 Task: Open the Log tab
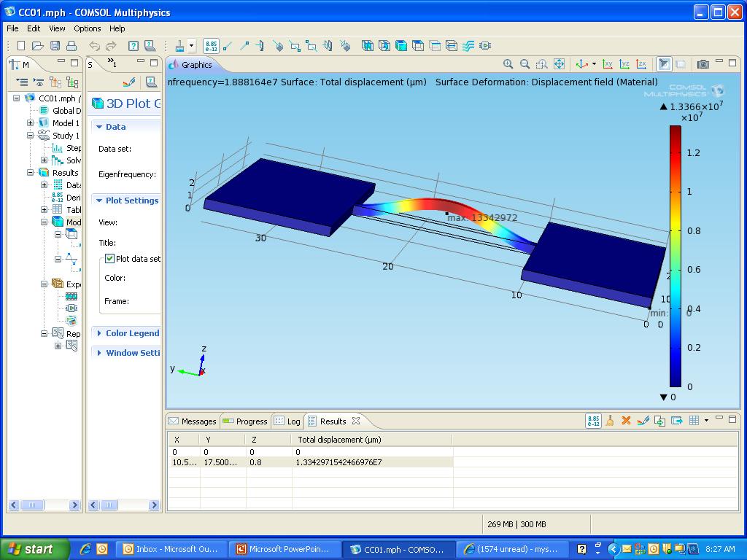(x=287, y=421)
